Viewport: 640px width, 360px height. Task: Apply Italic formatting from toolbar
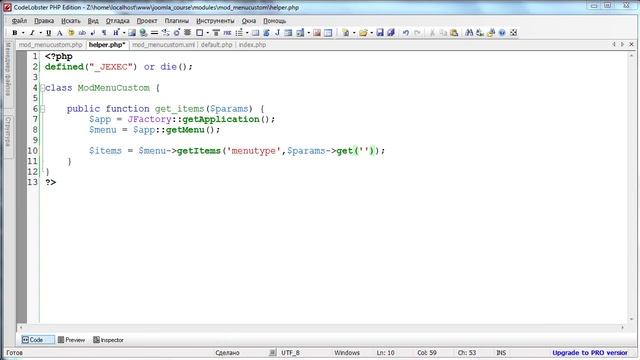(32, 33)
